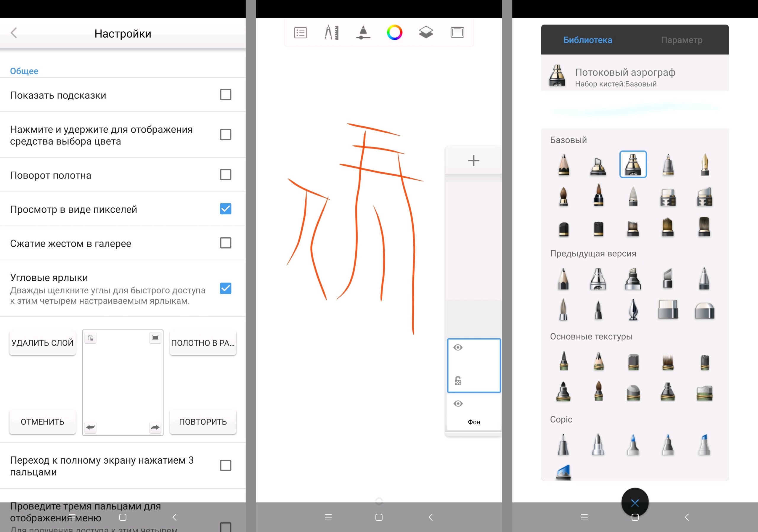The image size is (758, 532).
Task: Click the УДАЛИТЬ СЛОЙ shortcut button
Action: (x=43, y=343)
